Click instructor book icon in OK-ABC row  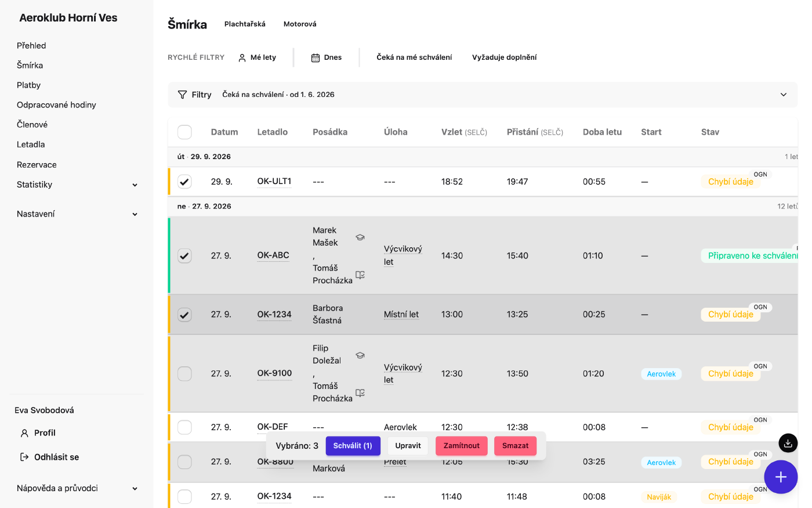click(x=360, y=275)
